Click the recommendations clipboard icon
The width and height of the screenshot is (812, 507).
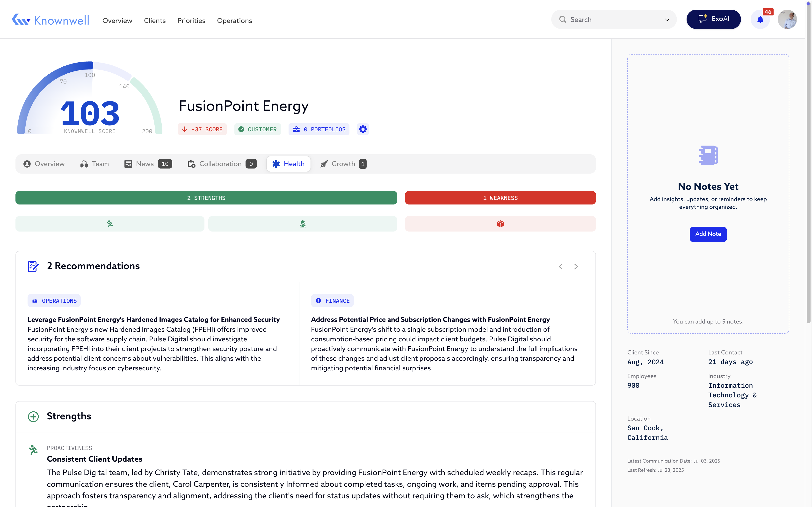[33, 266]
